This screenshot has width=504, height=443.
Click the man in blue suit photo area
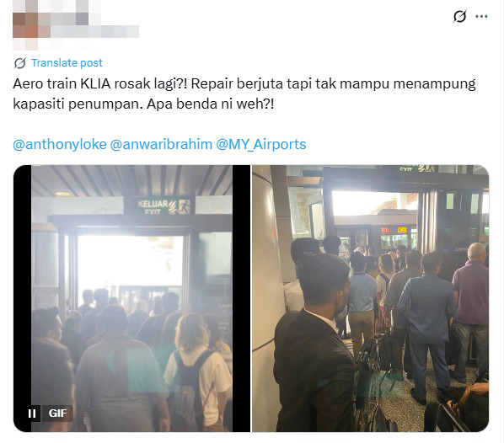click(426, 324)
